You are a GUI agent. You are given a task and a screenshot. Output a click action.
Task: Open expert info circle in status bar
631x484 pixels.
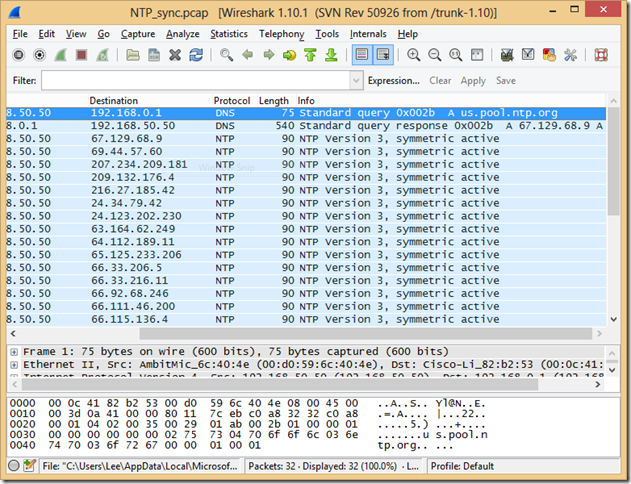click(14, 466)
